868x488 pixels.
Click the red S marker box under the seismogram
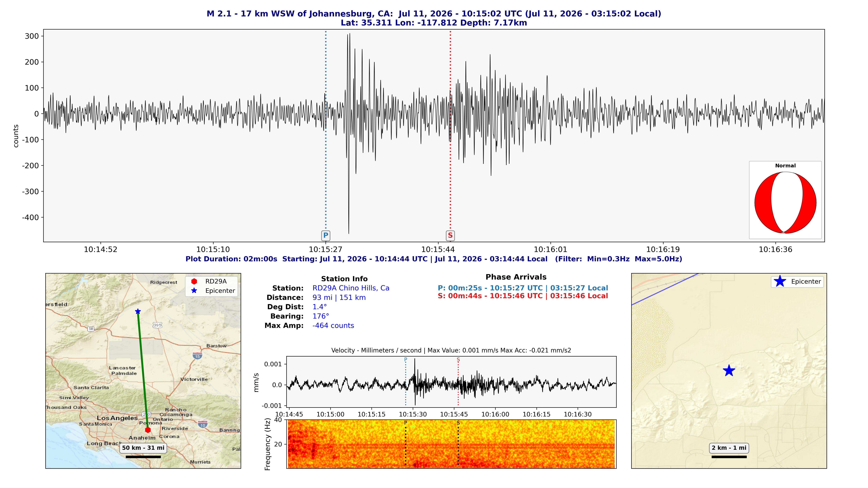(450, 235)
